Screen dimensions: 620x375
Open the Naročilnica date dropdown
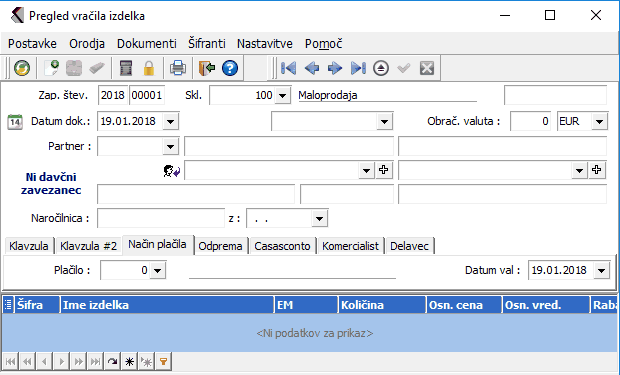(319, 218)
